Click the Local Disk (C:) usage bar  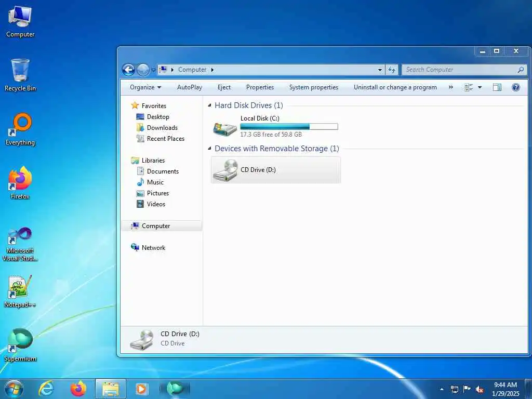click(289, 127)
